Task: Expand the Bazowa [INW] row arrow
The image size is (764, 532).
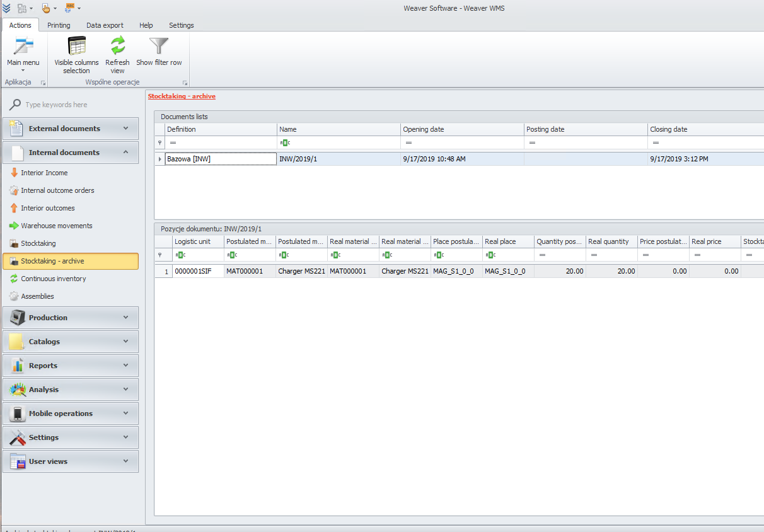Action: pos(159,159)
